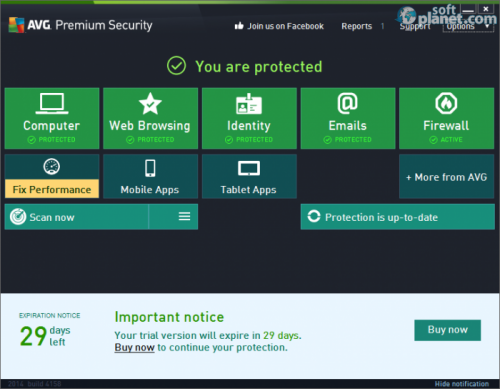500x389 pixels.
Task: Open the Identity badge icon tile
Action: [x=249, y=118]
